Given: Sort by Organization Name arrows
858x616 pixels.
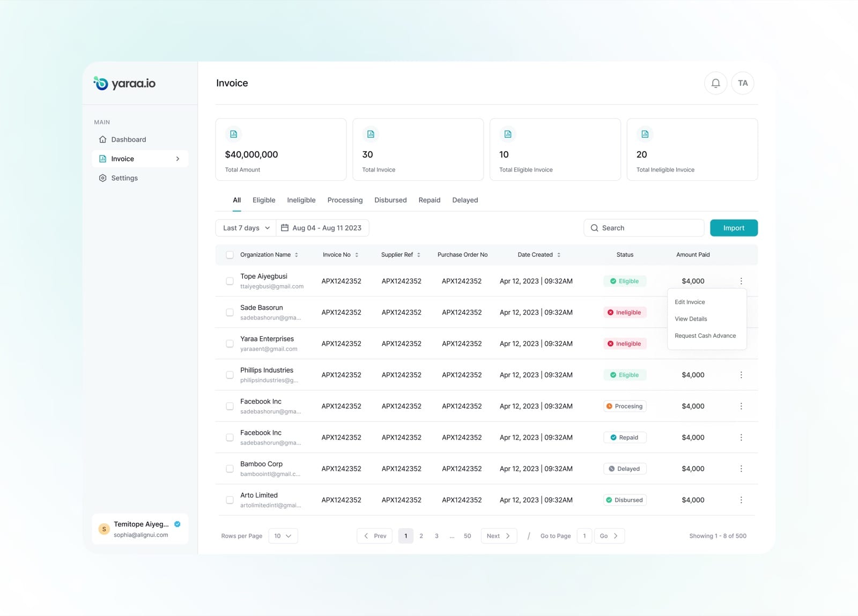Looking at the screenshot, I should tap(297, 255).
